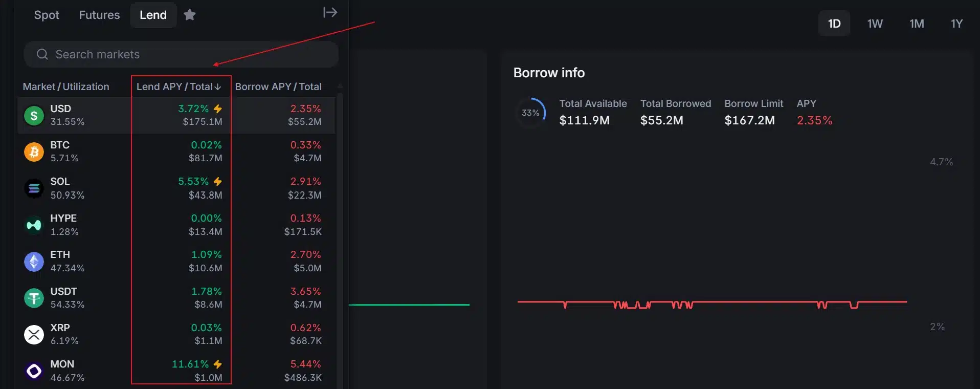Switch to the Futures tab

[x=99, y=15]
